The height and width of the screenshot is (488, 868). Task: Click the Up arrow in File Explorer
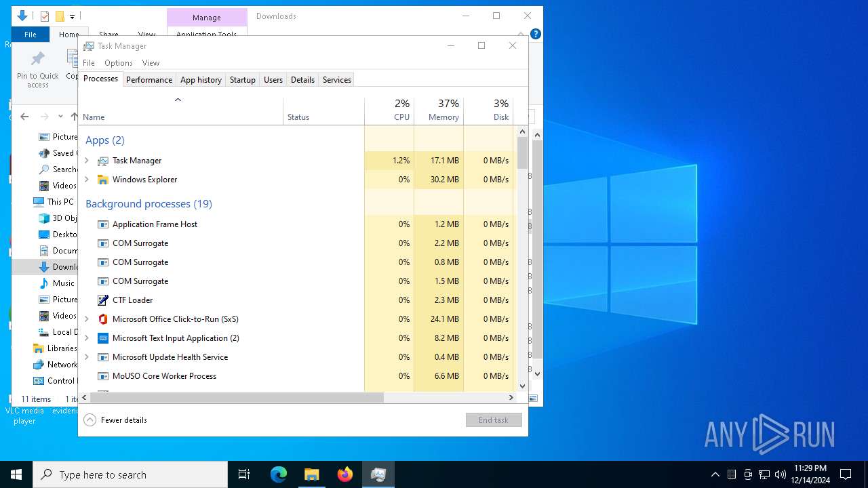75,117
